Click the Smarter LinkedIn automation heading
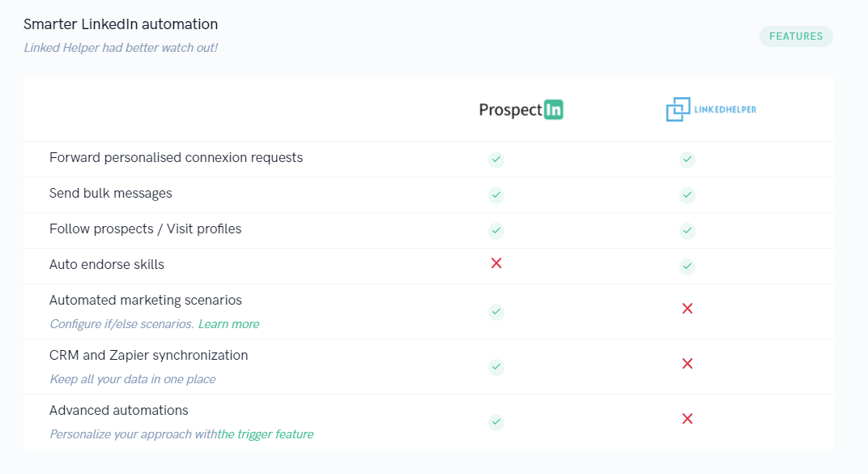 click(x=121, y=24)
